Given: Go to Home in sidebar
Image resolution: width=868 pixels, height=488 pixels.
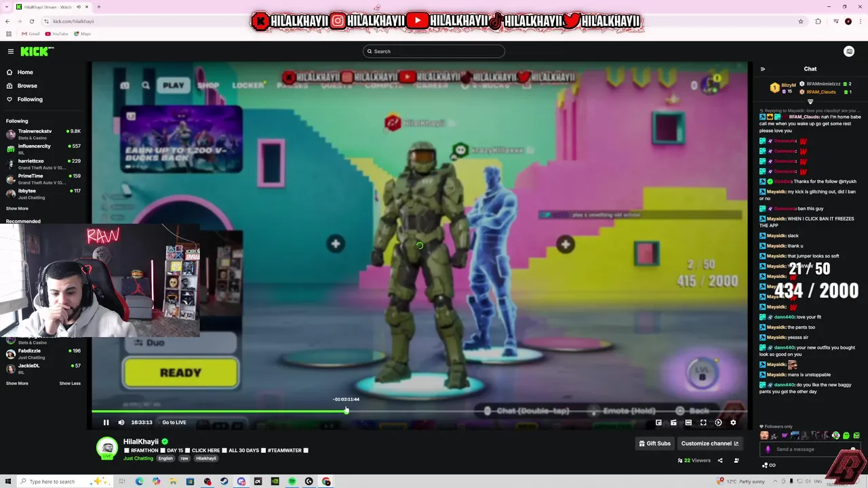Looking at the screenshot, I should tap(25, 72).
